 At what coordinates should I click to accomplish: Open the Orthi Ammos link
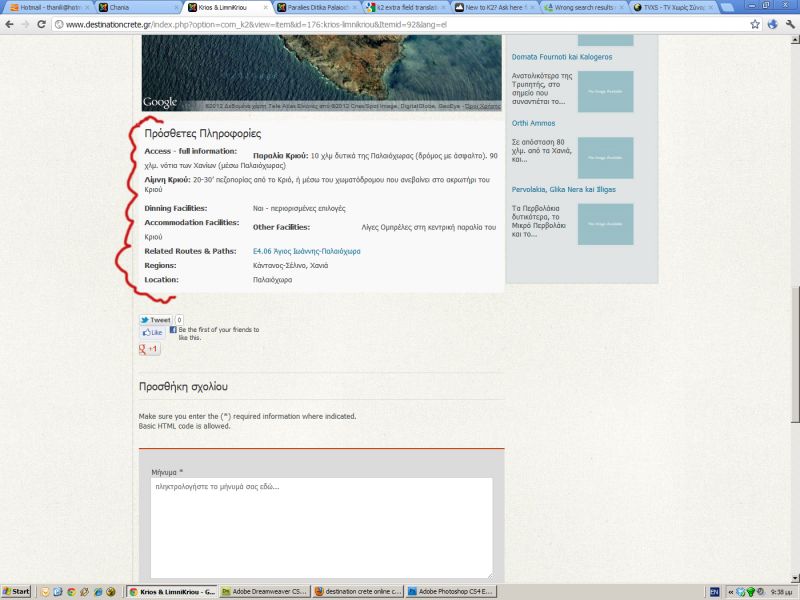click(533, 123)
